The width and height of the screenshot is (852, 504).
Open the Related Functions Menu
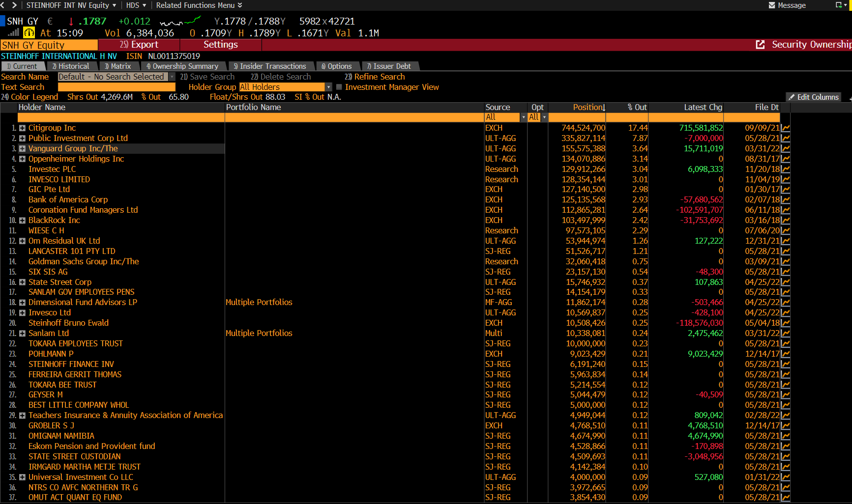pos(199,5)
